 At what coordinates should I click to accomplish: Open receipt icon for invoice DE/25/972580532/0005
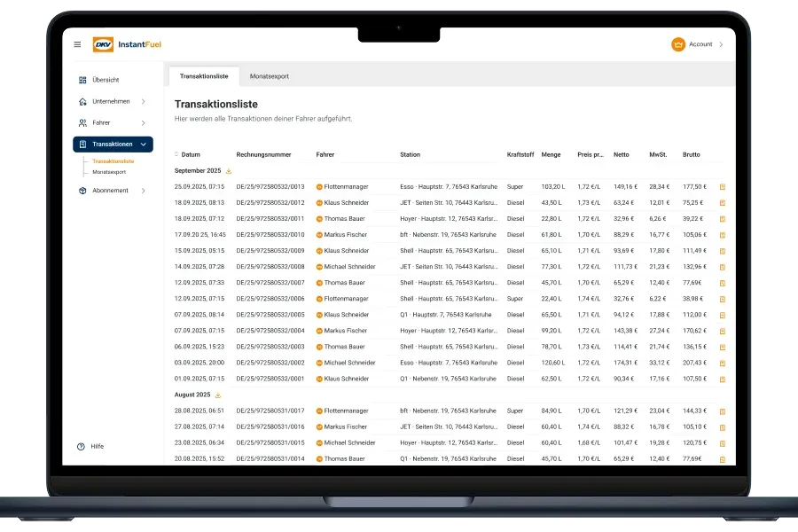click(x=722, y=315)
